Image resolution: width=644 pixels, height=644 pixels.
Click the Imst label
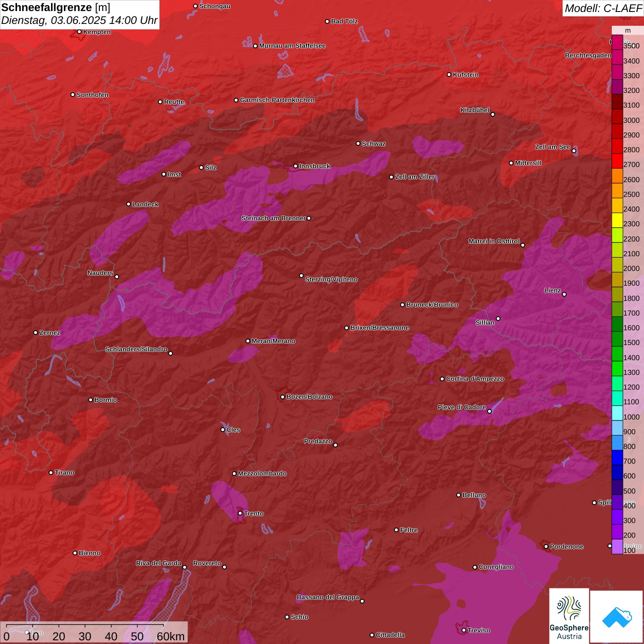[174, 174]
